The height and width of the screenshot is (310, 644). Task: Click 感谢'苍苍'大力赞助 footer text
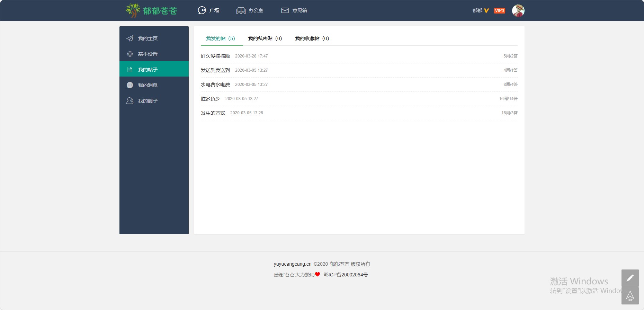(x=294, y=275)
